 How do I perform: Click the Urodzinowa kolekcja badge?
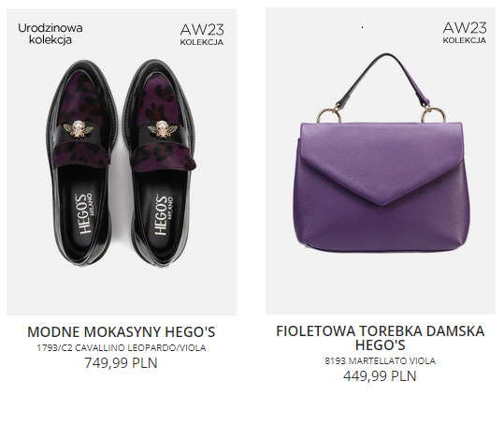[x=50, y=34]
